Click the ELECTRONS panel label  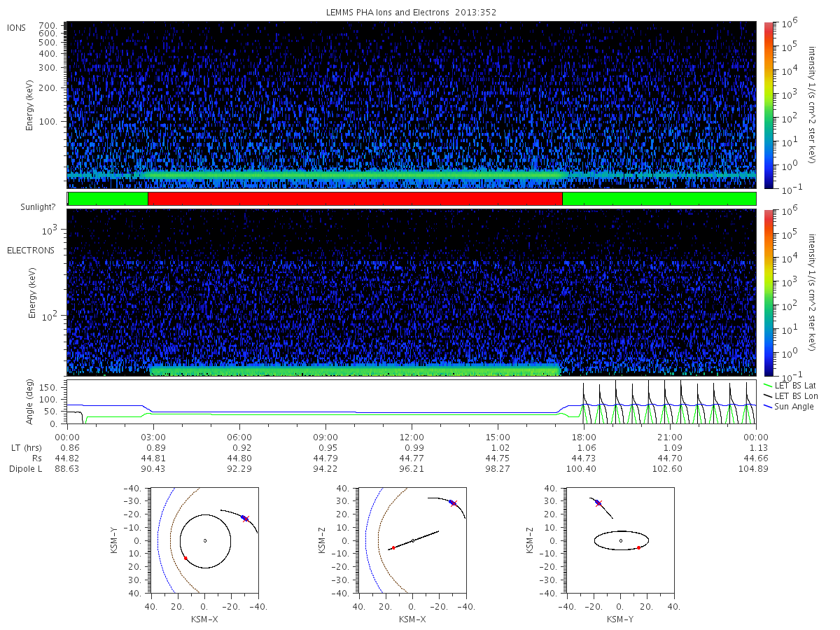click(30, 250)
